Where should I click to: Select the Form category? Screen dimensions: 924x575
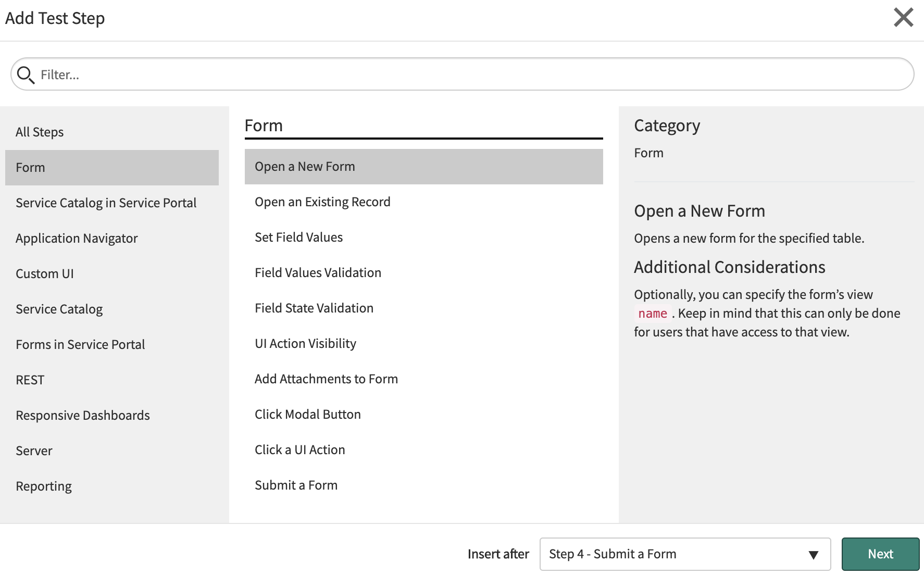(112, 168)
